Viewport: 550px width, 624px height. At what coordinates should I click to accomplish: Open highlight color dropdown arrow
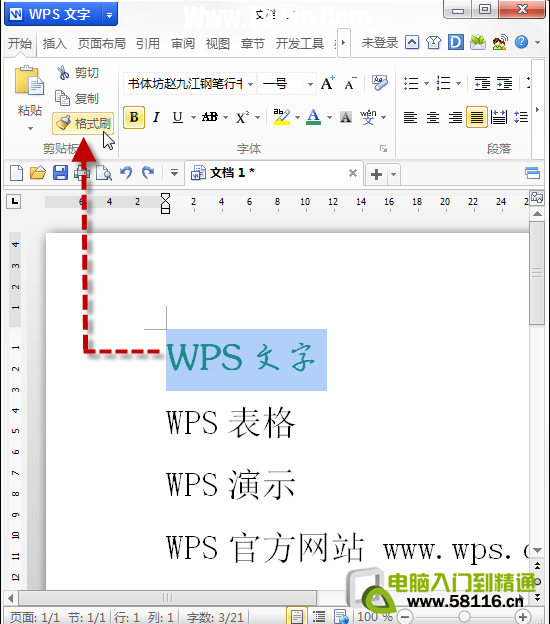pos(297,117)
